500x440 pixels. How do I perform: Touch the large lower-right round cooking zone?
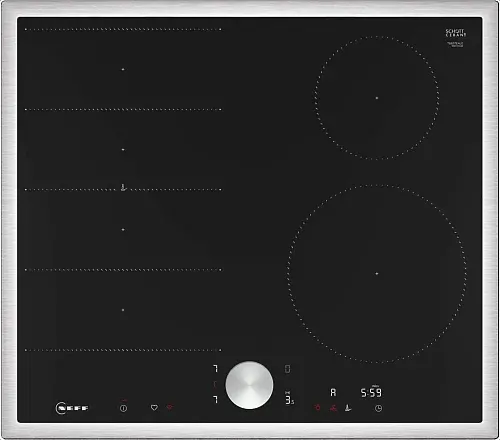377,274
